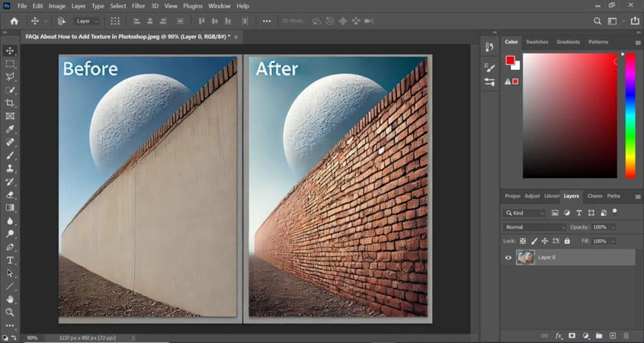
Task: Toggle lock image pixels brush
Action: pos(534,241)
